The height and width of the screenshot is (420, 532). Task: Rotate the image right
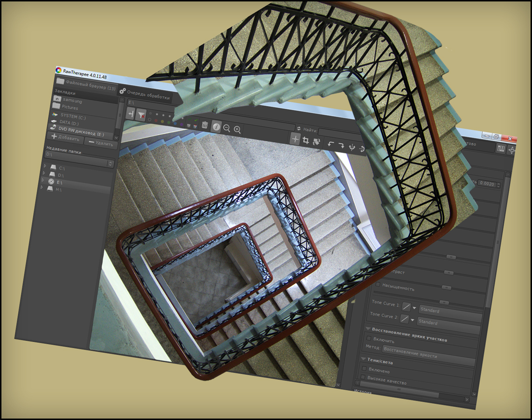(x=341, y=145)
